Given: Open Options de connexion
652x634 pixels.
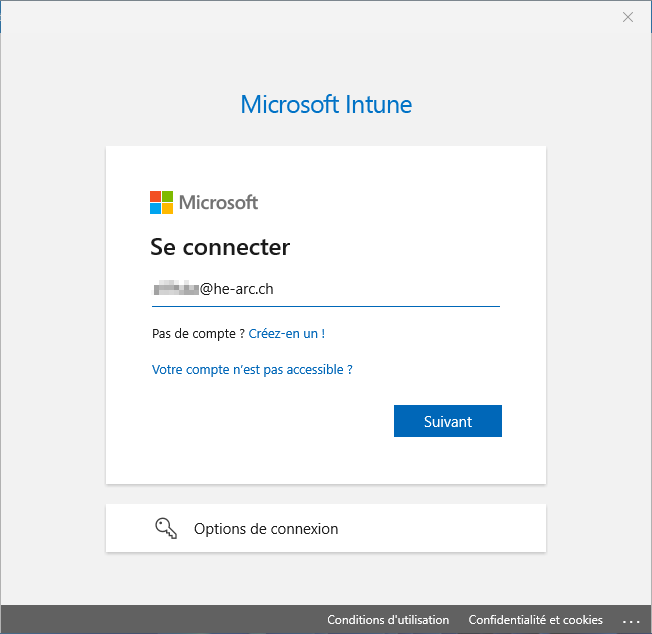Looking at the screenshot, I should (326, 528).
